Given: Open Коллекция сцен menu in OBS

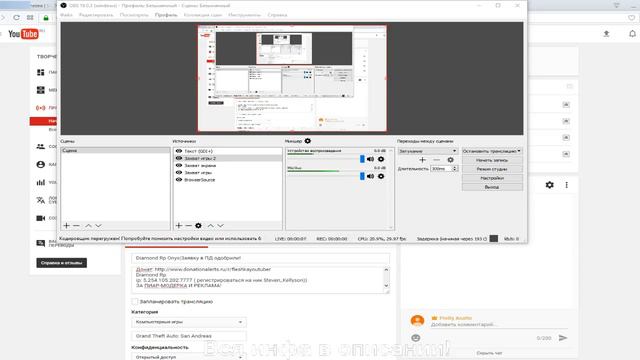Looking at the screenshot, I should point(203,15).
